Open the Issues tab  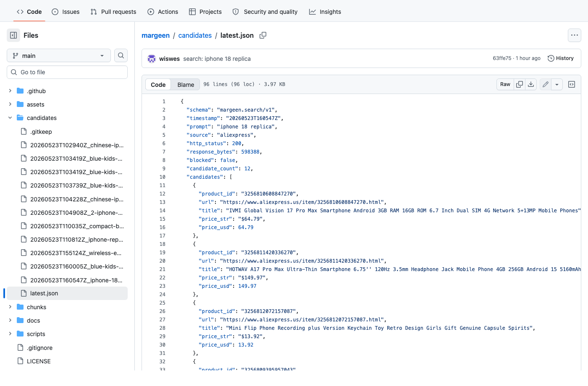[66, 12]
